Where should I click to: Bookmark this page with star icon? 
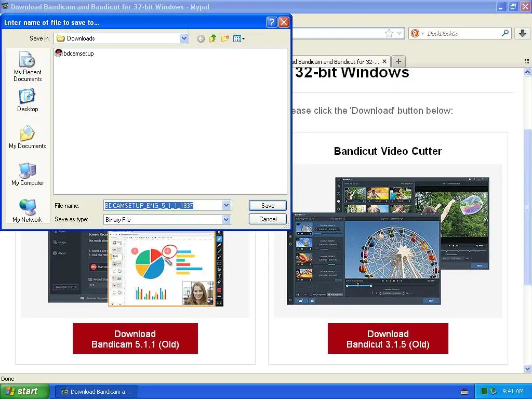click(x=389, y=33)
